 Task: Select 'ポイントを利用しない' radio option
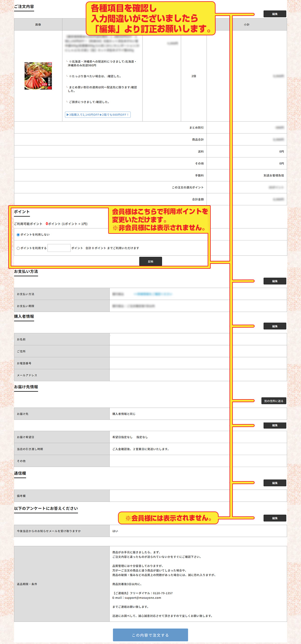(x=18, y=235)
